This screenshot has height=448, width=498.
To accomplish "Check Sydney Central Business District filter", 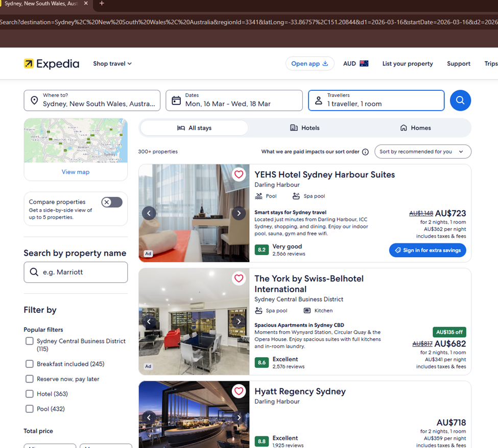I will [30, 341].
